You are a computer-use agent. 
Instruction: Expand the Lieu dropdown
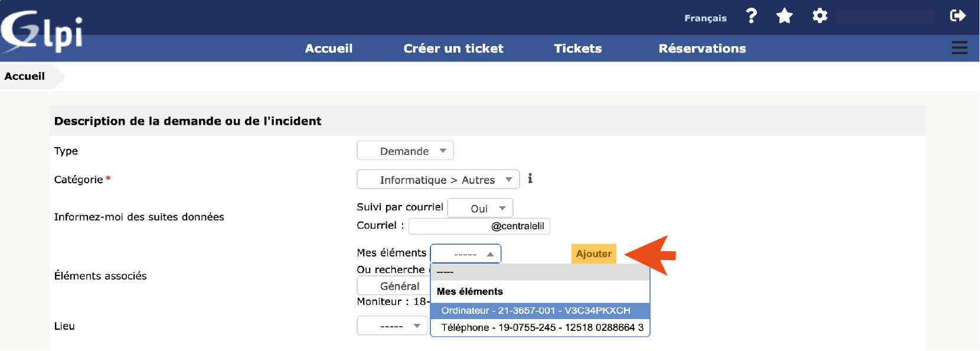392,326
